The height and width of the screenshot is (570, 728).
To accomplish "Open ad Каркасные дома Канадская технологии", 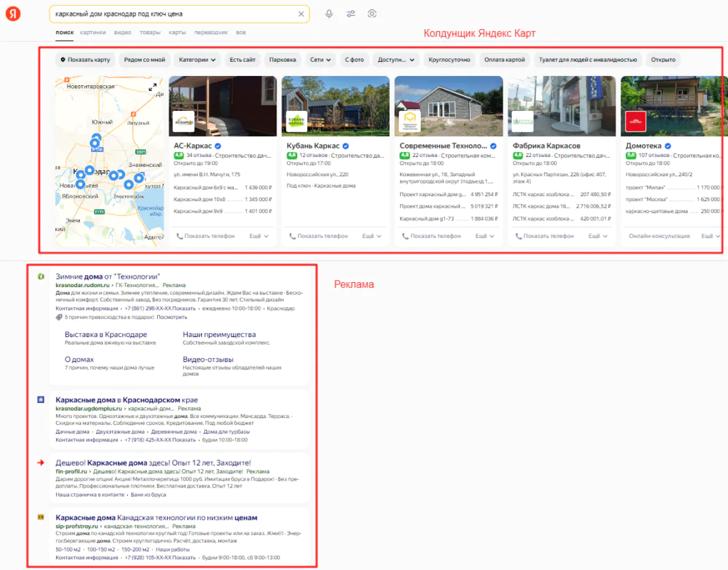I will (x=156, y=518).
